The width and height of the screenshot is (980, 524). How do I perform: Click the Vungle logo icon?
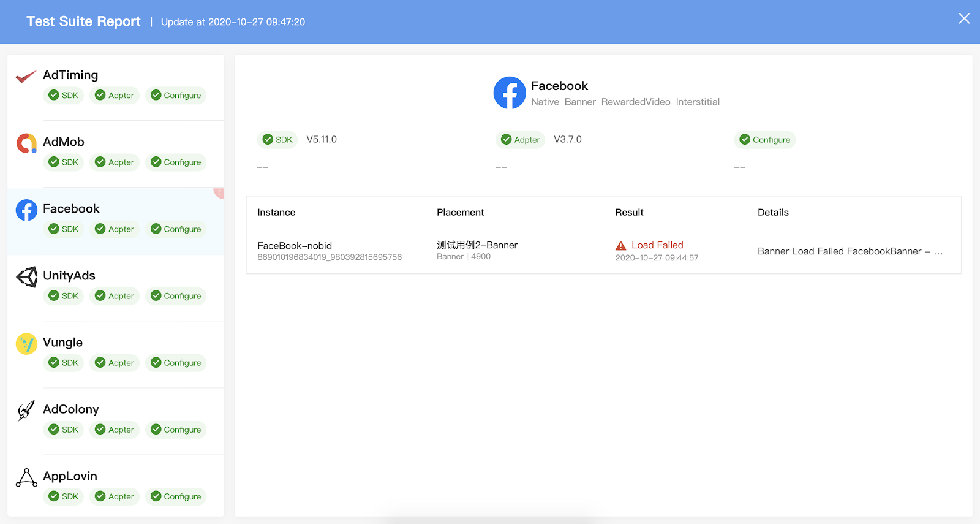pos(26,343)
